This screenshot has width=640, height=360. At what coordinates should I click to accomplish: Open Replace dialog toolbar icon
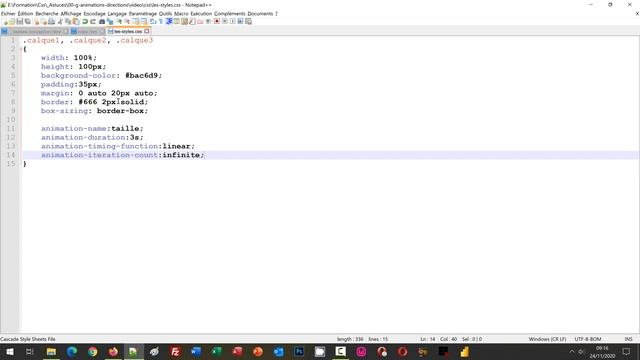110,21
